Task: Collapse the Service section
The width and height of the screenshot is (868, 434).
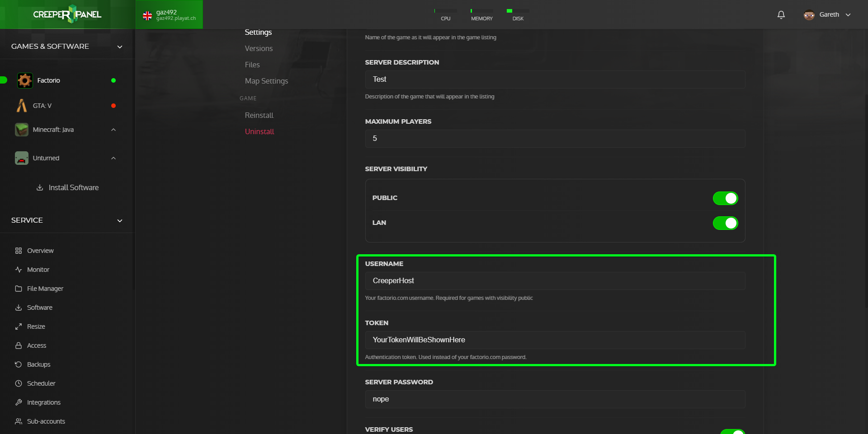Action: 120,220
